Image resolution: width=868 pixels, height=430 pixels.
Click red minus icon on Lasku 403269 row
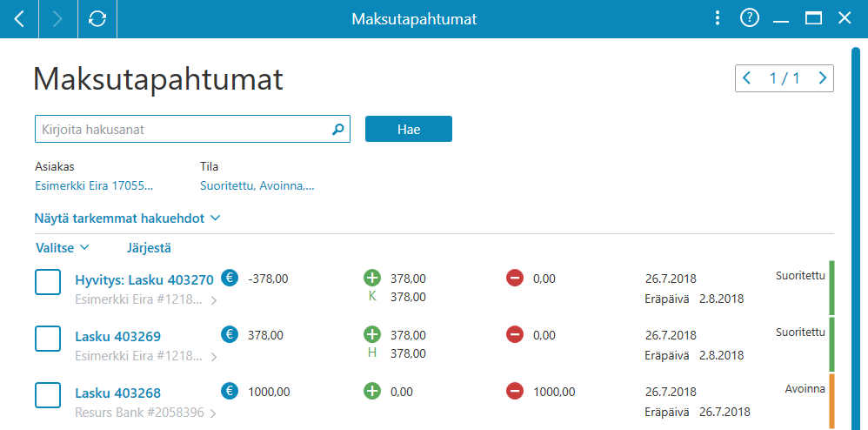(515, 334)
